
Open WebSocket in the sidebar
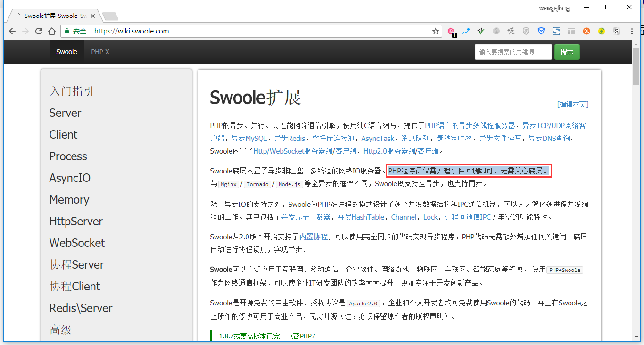(77, 243)
